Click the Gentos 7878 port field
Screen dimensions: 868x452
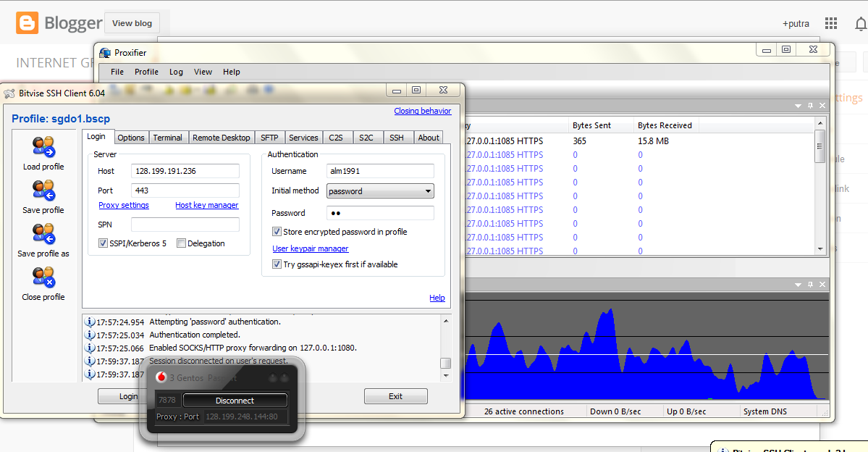[x=167, y=400]
